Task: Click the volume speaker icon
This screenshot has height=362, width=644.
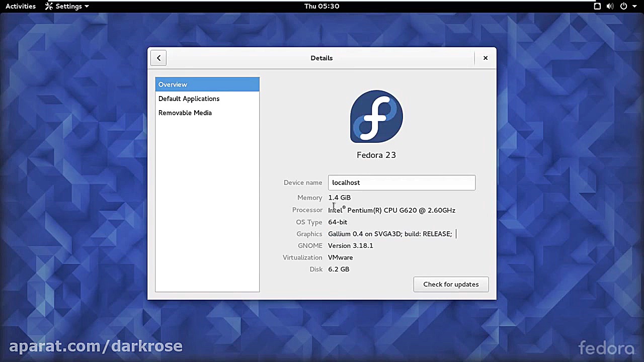Action: 610,6
